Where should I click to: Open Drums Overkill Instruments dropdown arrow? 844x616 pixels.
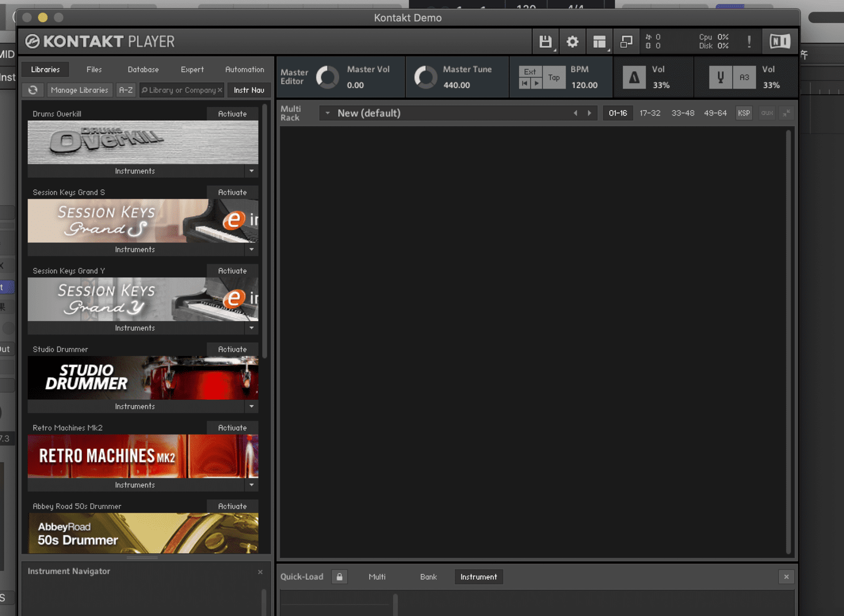point(252,171)
